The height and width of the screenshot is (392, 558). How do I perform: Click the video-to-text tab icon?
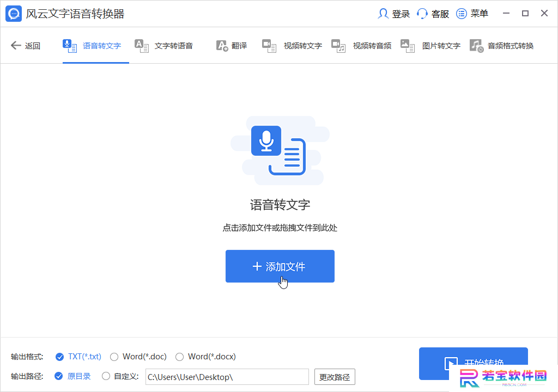(269, 46)
